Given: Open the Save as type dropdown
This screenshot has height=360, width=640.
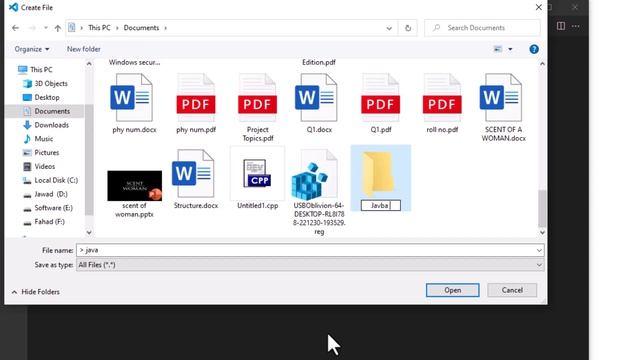Looking at the screenshot, I should (310, 265).
